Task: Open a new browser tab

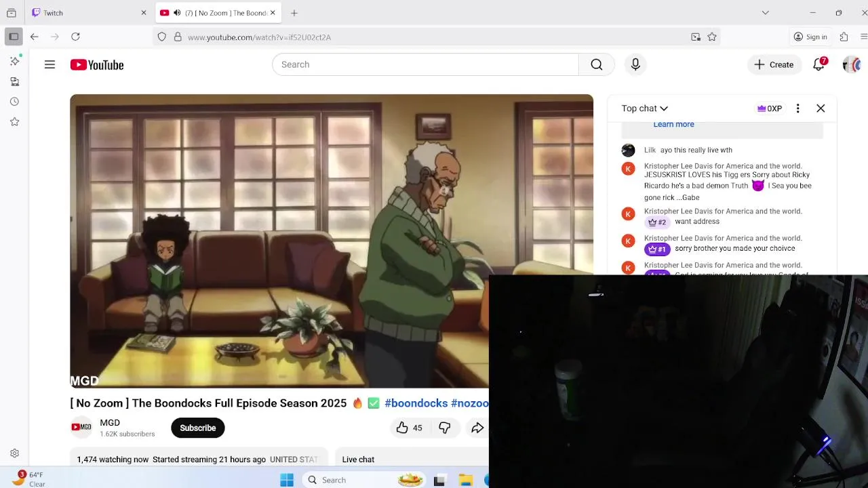Action: point(294,13)
